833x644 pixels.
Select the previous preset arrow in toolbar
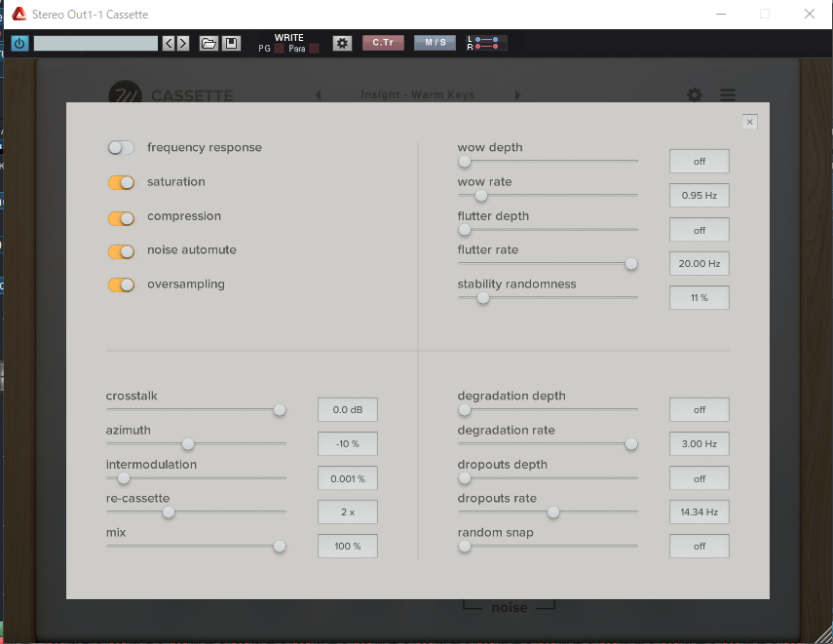tap(169, 43)
